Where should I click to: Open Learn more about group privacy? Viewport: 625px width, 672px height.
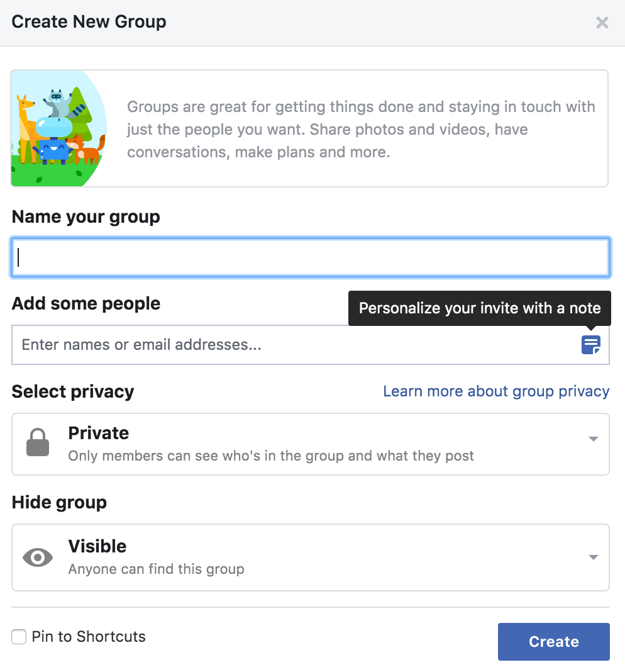click(495, 391)
